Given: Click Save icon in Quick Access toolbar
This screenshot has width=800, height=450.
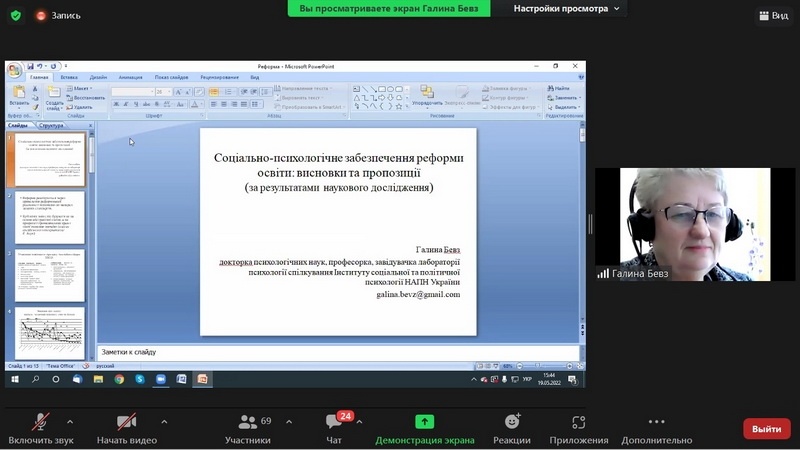Looking at the screenshot, I should 31,66.
